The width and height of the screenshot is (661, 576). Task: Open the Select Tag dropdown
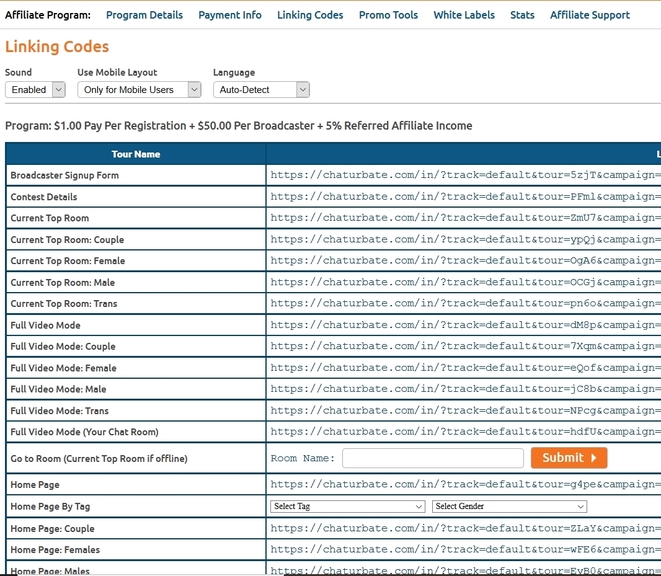coord(347,506)
